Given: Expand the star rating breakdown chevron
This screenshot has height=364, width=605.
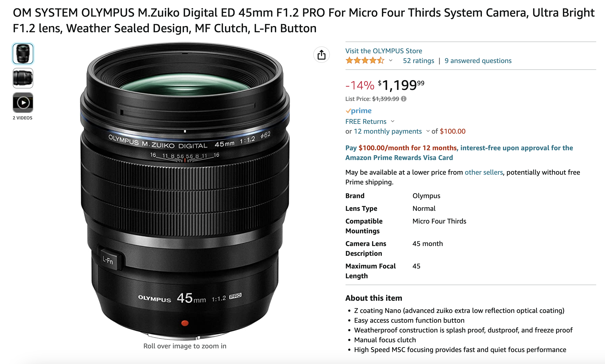Looking at the screenshot, I should (x=390, y=61).
